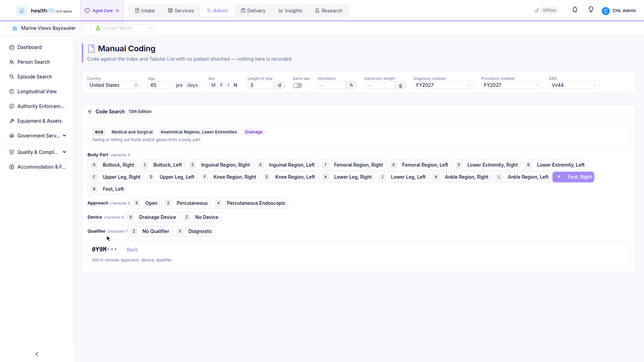Viewport: 644px width, 362px height.
Task: Click the globe icon in the Country field
Action: pyautogui.click(x=136, y=85)
